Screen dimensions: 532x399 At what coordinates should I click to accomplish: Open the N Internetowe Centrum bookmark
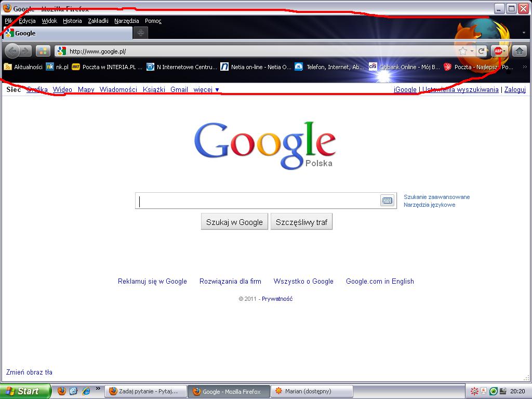(181, 67)
